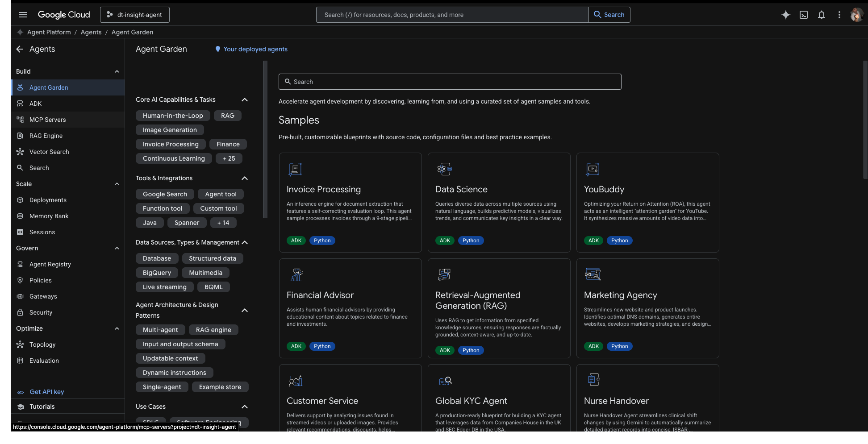
Task: Show 14 more Tools & Integrations filters
Action: tap(223, 223)
